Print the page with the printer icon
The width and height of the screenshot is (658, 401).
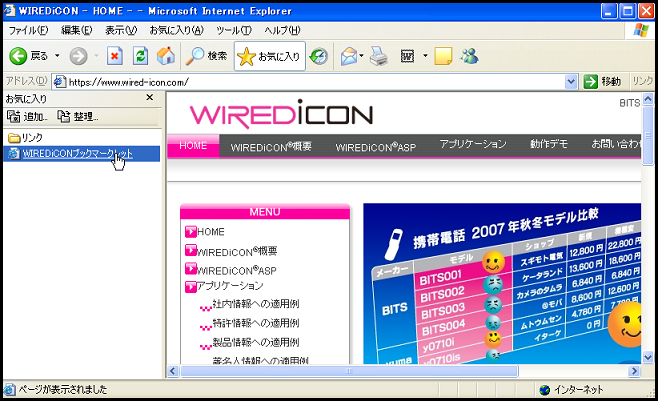coord(379,56)
